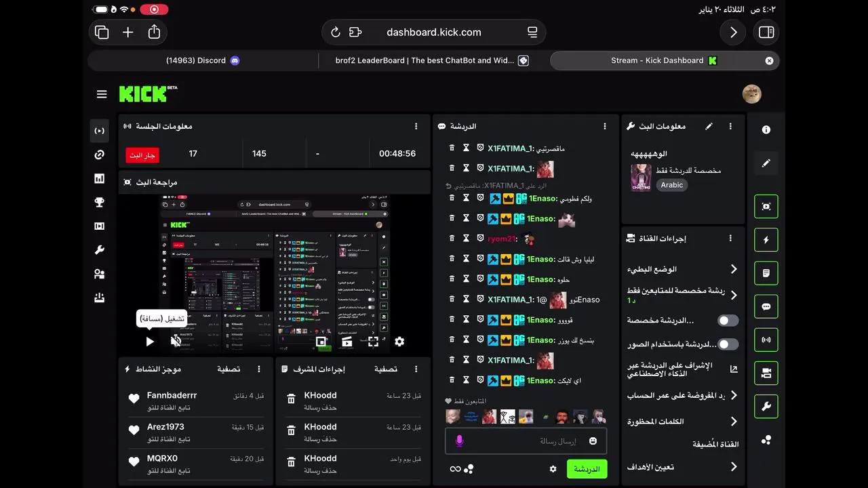Enter fullscreen on stream preview
The width and height of the screenshot is (868, 488).
373,342
